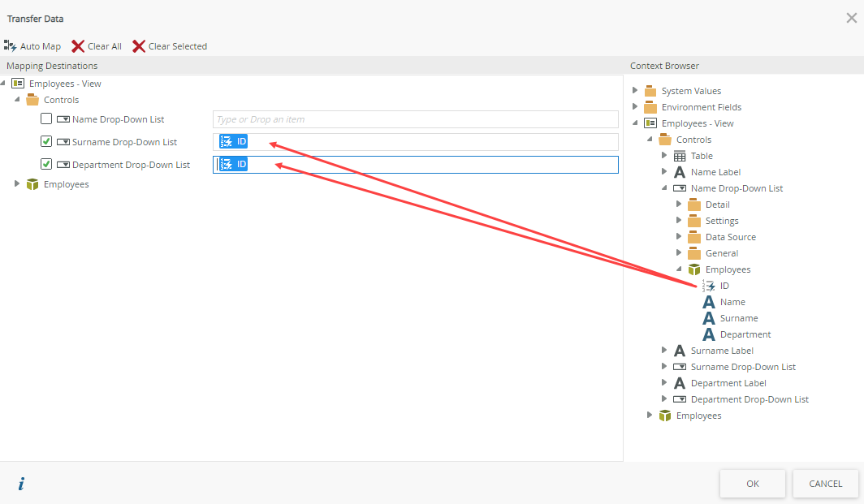Click the Department text field icon
This screenshot has width=864, height=504.
(709, 334)
